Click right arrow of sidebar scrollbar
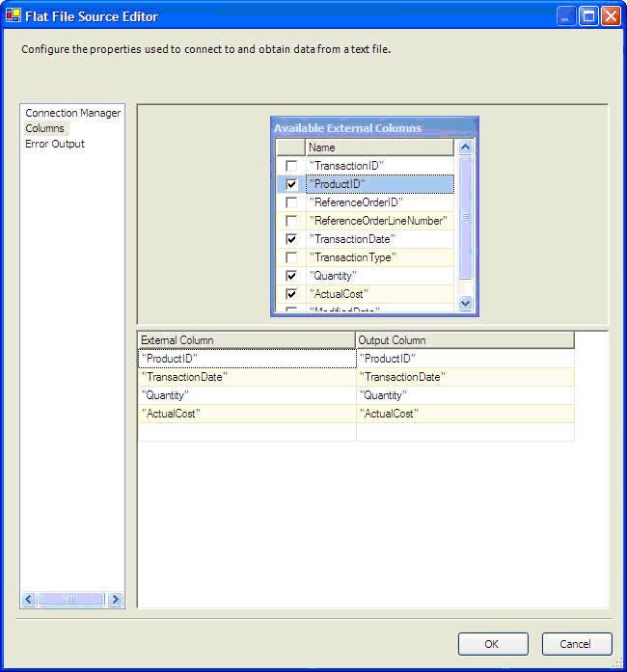Image resolution: width=627 pixels, height=672 pixels. (116, 599)
